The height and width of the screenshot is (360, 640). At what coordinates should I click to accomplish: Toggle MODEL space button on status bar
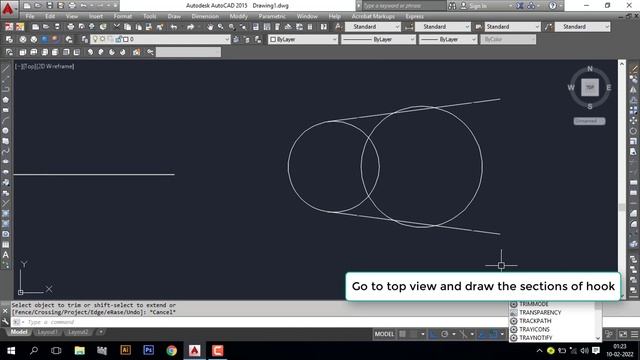[384, 334]
